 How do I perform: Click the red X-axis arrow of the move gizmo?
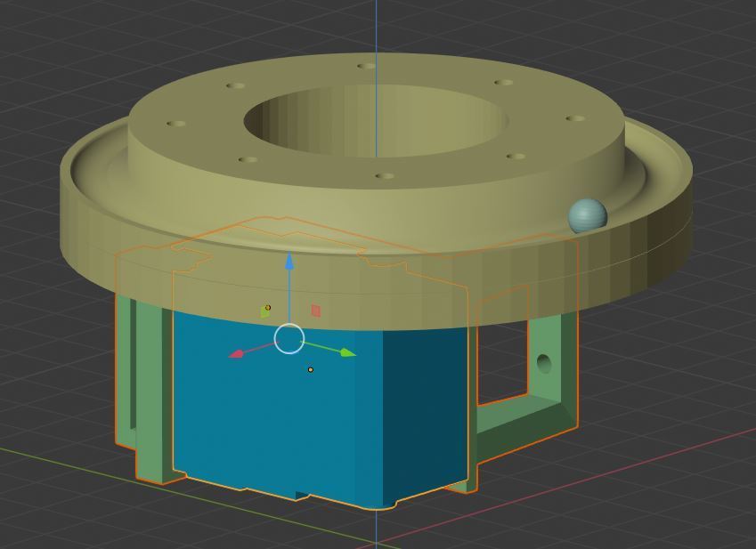point(236,354)
